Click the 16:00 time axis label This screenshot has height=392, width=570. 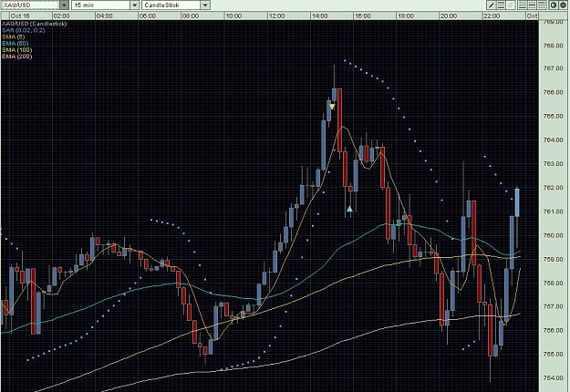(x=362, y=16)
